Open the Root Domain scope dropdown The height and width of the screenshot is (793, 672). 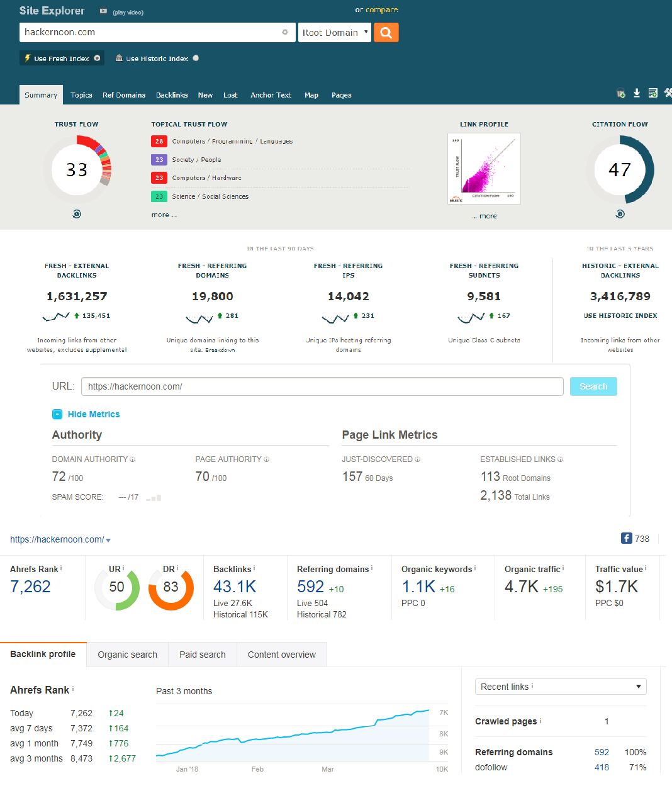pos(335,33)
